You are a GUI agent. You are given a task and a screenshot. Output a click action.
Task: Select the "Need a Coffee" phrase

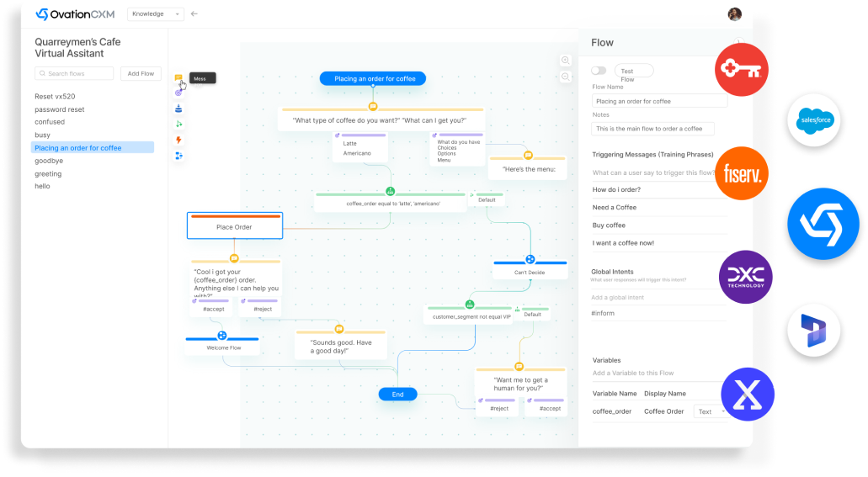click(615, 208)
